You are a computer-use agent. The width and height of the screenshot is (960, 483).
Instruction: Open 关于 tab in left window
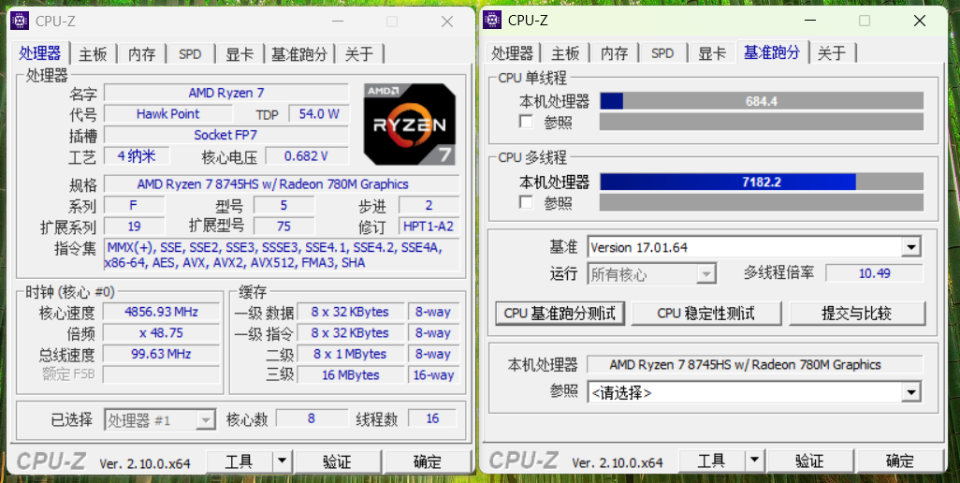[359, 54]
